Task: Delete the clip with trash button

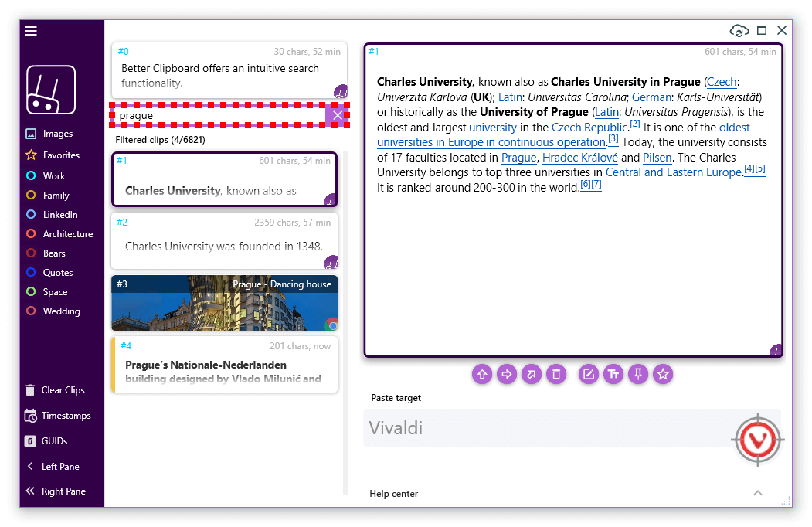Action: pos(556,374)
